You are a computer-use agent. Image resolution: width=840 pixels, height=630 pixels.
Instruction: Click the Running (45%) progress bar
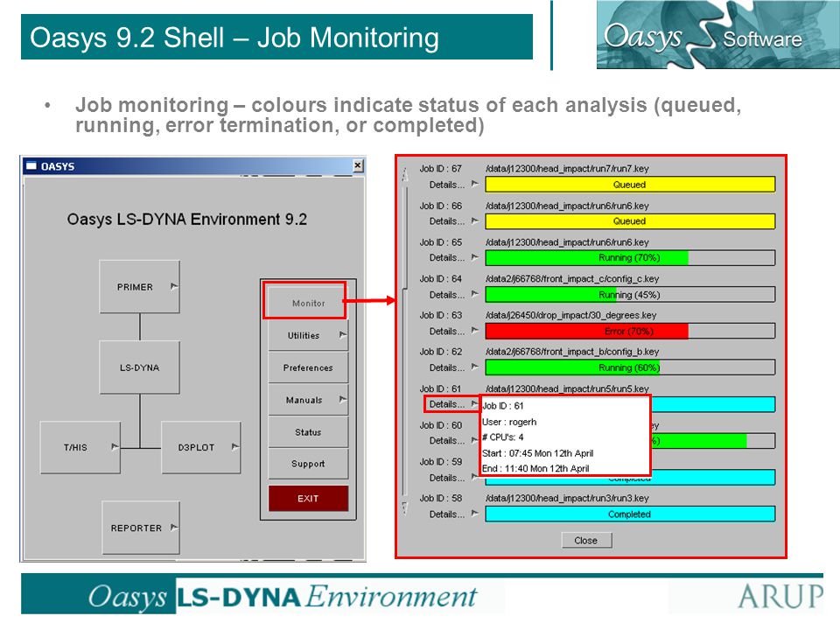click(630, 295)
